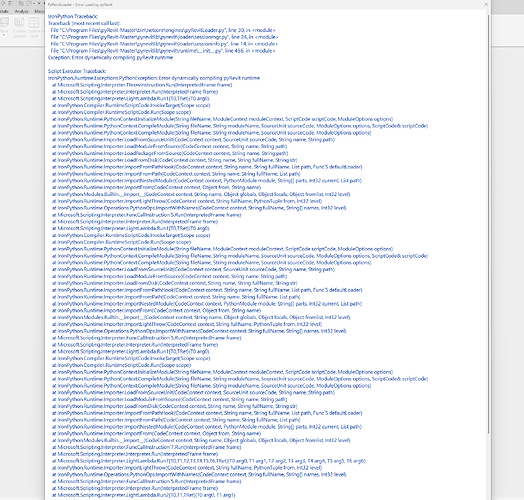Click the 'Exception: Error dynamically compiling' line
Screen dimensions: 524x500
tap(110, 57)
